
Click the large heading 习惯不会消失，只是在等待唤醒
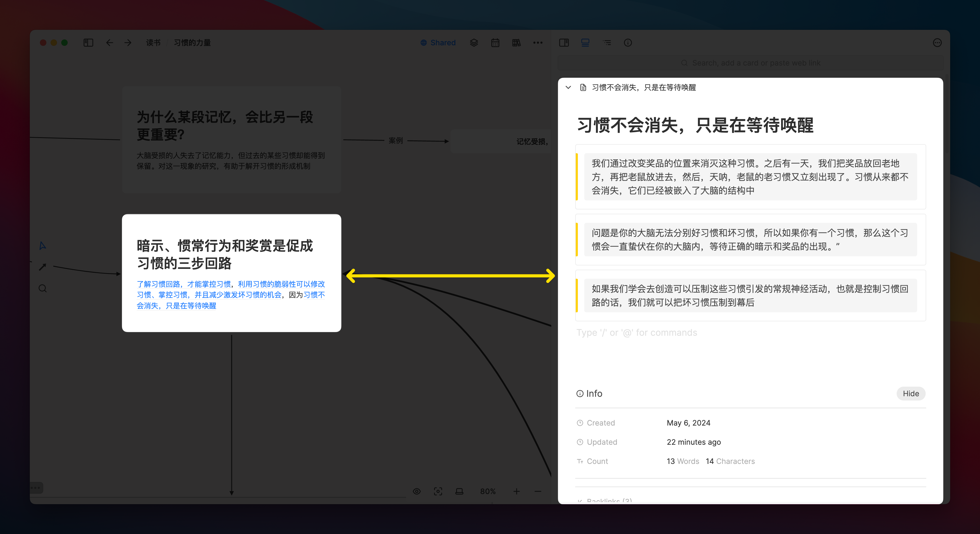(695, 125)
